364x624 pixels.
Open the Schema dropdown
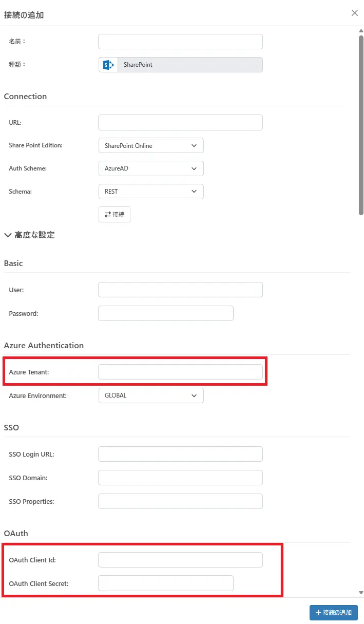pyautogui.click(x=151, y=192)
